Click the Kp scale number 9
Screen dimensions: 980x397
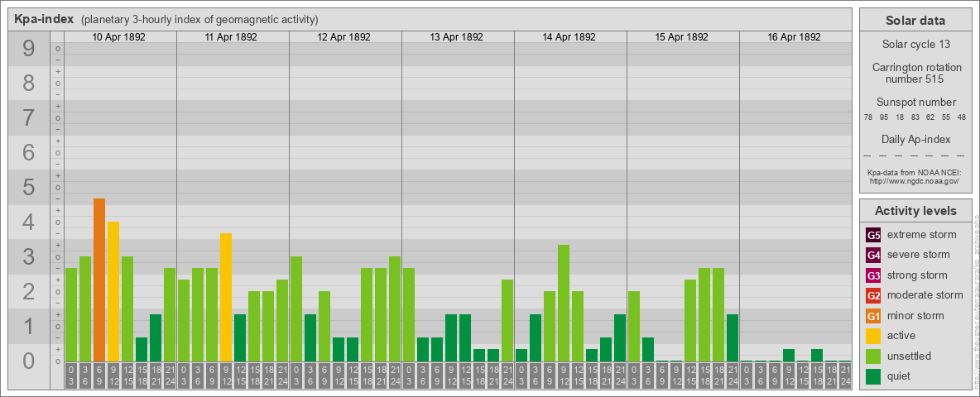pos(29,48)
